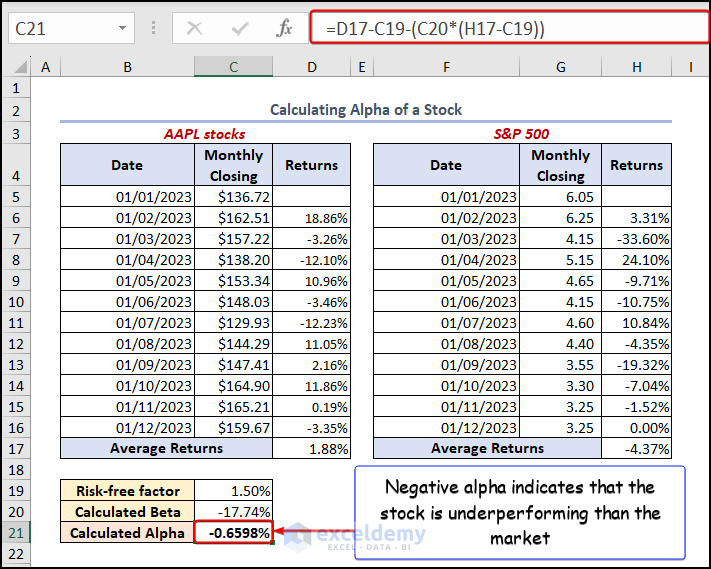Viewport: 711px width, 569px height.
Task: Select AAPL return cell -3.46%
Action: (x=312, y=302)
